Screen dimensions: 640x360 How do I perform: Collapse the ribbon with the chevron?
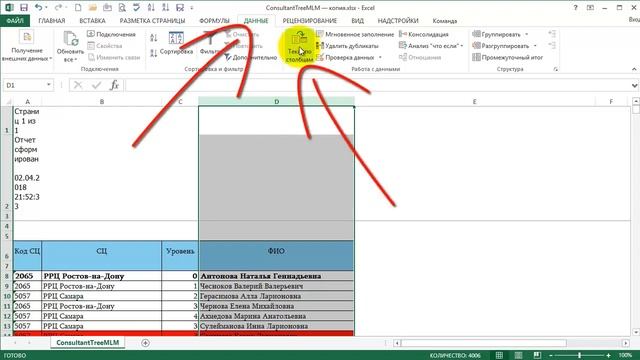(x=634, y=69)
